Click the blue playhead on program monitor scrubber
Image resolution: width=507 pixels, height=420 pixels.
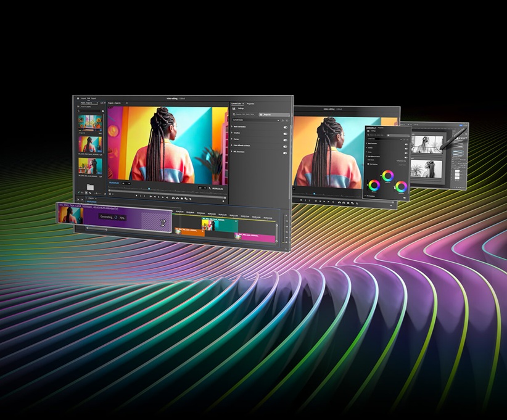pyautogui.click(x=149, y=189)
